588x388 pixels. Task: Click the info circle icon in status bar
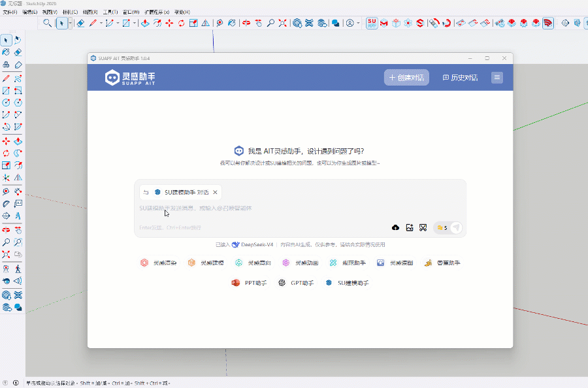(16, 383)
